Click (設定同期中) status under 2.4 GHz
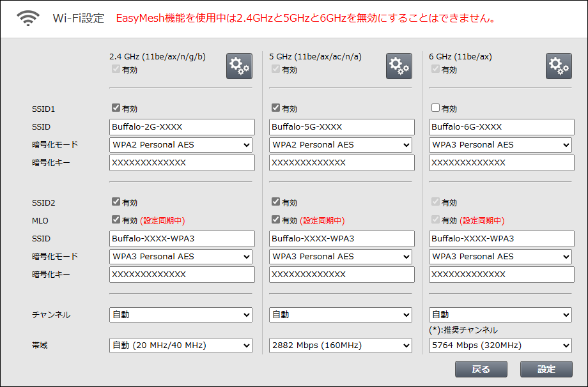This screenshot has height=387, width=588. tap(162, 221)
